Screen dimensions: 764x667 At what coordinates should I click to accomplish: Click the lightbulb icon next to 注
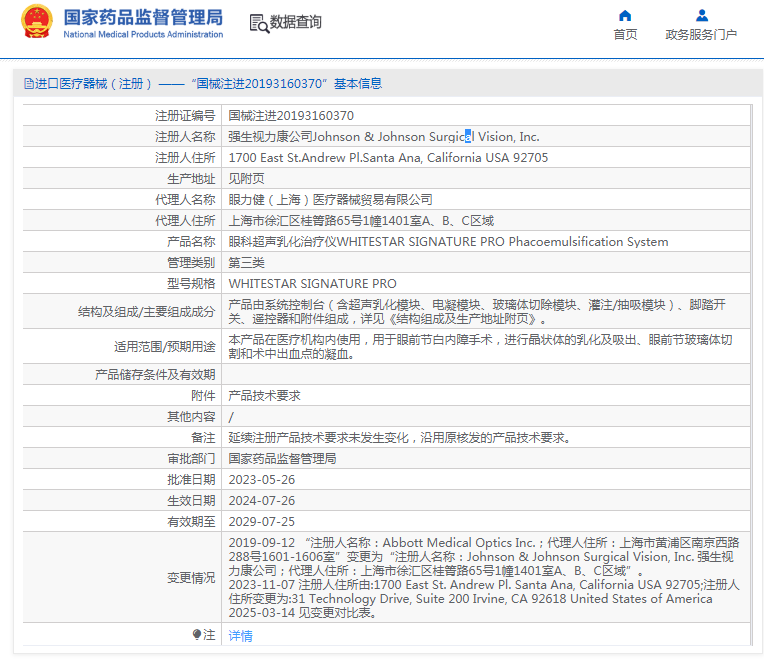coord(197,634)
